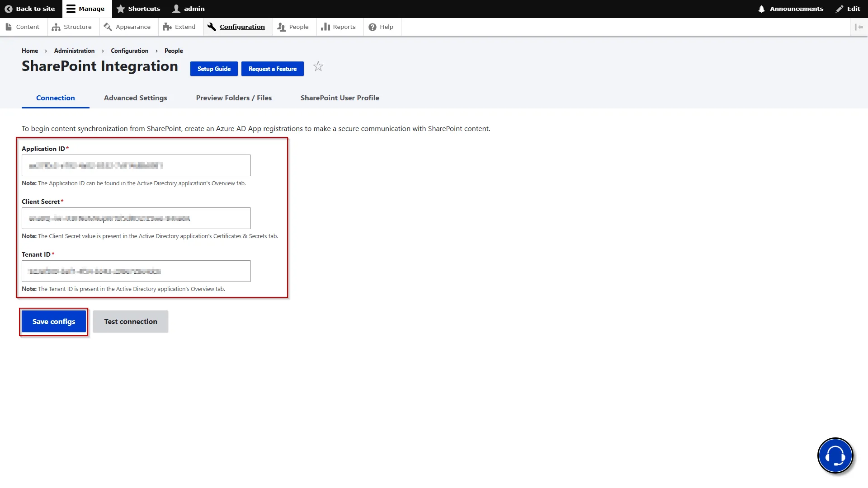This screenshot has height=488, width=868.
Task: Focus the Client Secret input field
Action: coord(136,218)
